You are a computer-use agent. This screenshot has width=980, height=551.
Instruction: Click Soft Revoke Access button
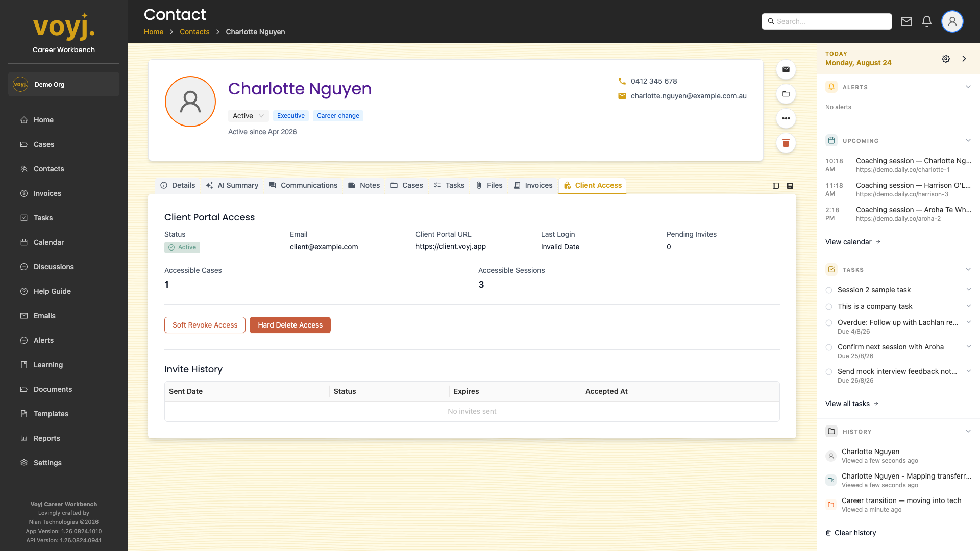[x=205, y=325]
